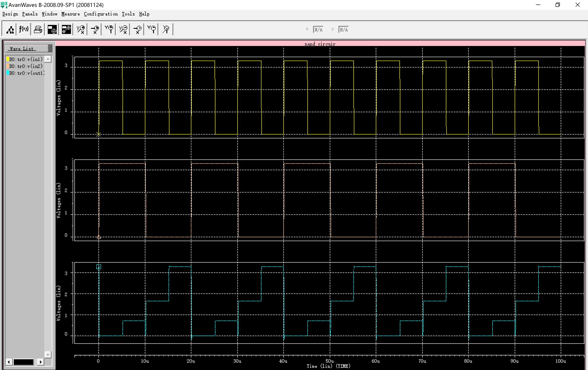Screen dimensions: 588x370
Task: Select the D0:tr0:v(out1) wave entry
Action: pos(26,73)
